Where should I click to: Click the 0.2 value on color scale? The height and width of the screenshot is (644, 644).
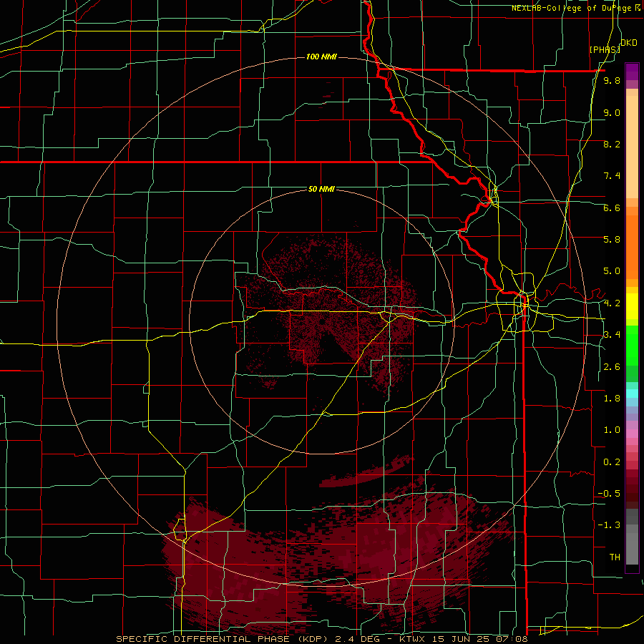[x=612, y=462]
